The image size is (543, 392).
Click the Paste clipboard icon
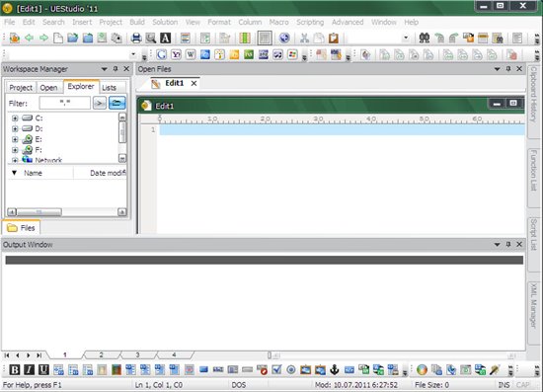pos(334,38)
